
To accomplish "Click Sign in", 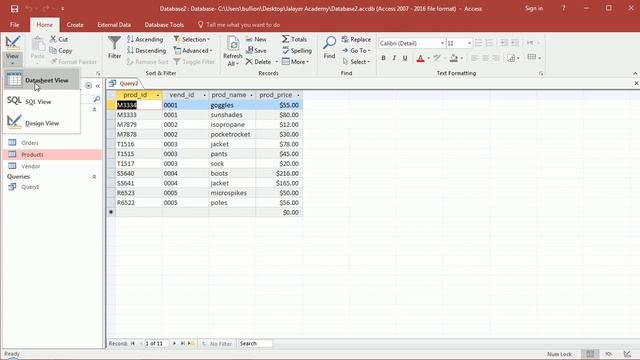I will (534, 8).
